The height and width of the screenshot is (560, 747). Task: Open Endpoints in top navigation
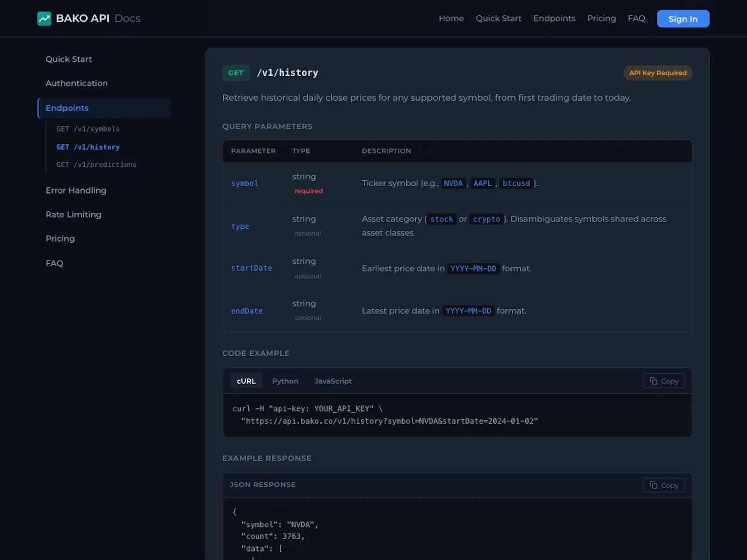click(x=554, y=18)
